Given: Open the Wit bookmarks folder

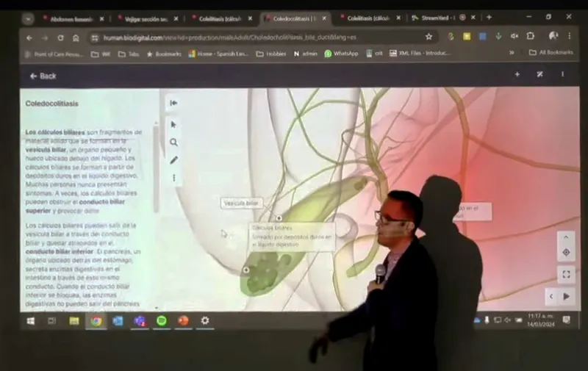Looking at the screenshot, I should pos(101,54).
